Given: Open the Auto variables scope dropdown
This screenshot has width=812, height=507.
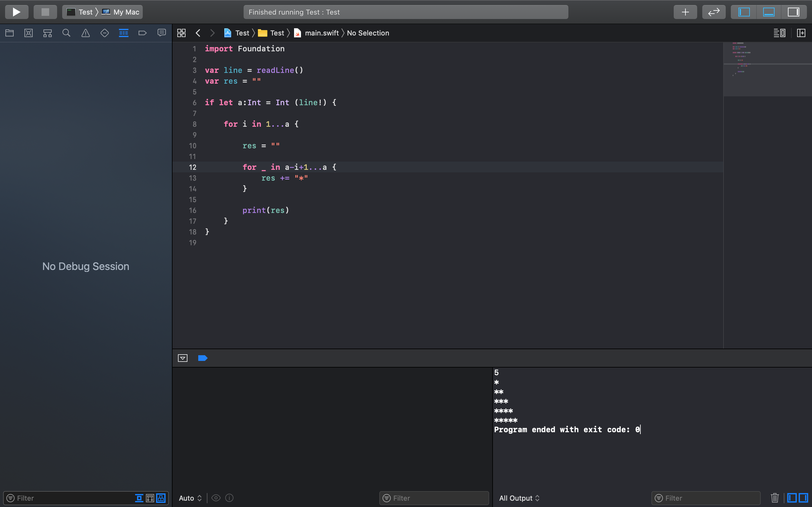Looking at the screenshot, I should (190, 498).
